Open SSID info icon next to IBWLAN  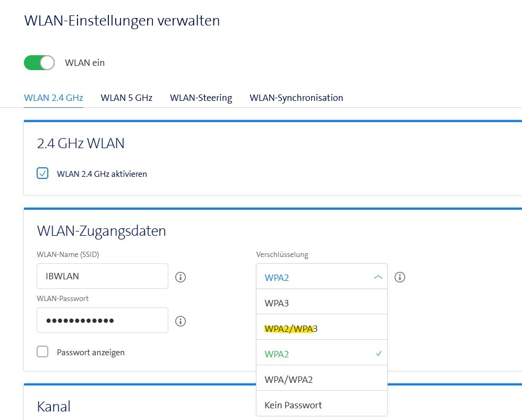[181, 277]
